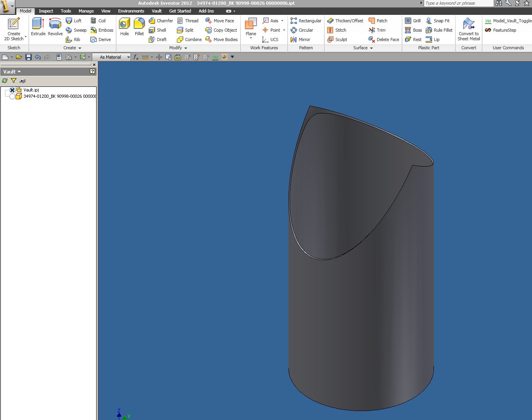Open the Thicken/Offset surface tool

345,21
